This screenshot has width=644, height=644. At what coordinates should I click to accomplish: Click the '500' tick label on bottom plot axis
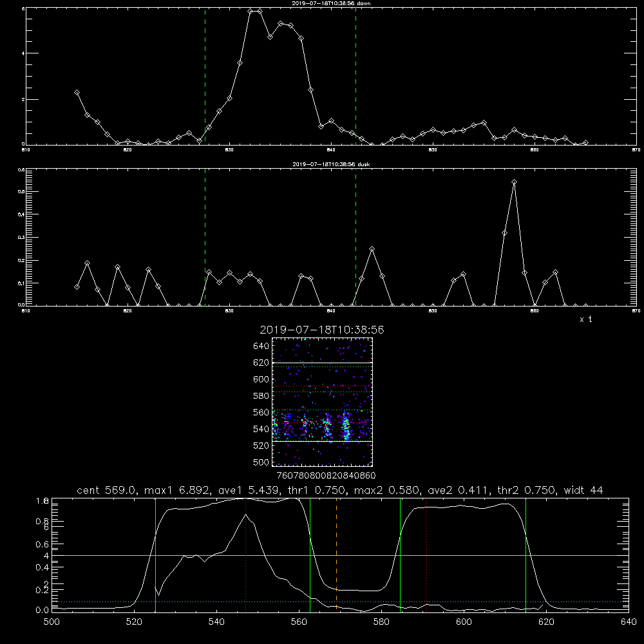point(52,622)
